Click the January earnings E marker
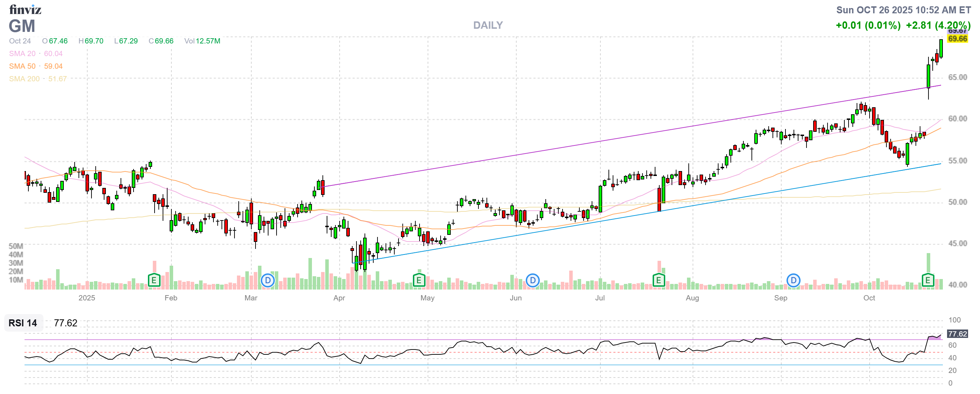Image resolution: width=980 pixels, height=394 pixels. coord(154,281)
